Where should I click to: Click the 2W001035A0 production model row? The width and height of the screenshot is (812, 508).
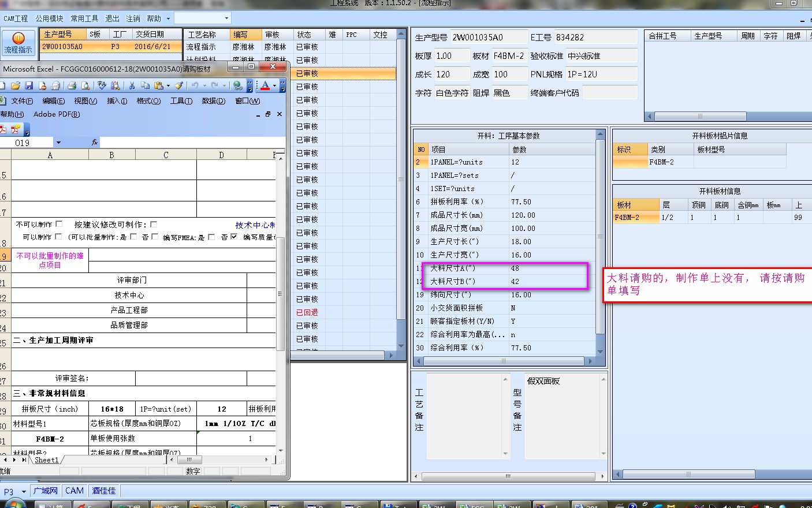110,47
